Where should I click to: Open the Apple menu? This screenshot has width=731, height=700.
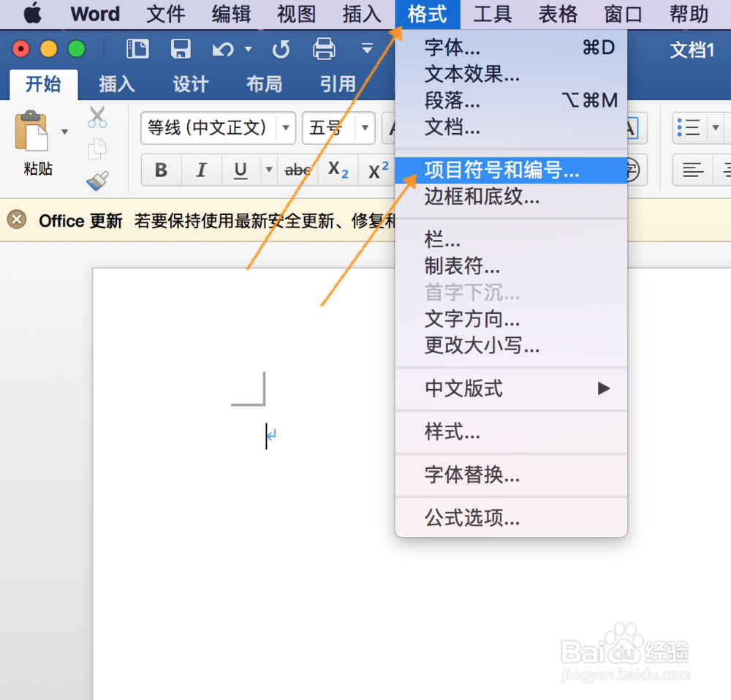tap(33, 13)
